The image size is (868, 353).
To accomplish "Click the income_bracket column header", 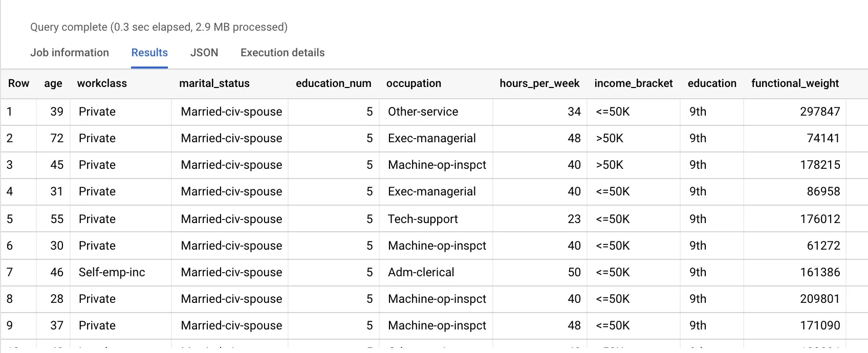I will pyautogui.click(x=634, y=83).
